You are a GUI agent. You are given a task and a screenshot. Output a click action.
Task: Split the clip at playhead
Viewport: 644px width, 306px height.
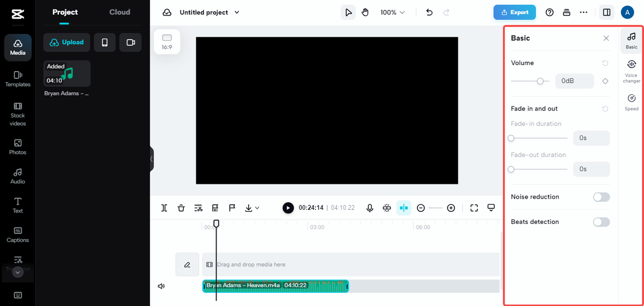tap(164, 208)
